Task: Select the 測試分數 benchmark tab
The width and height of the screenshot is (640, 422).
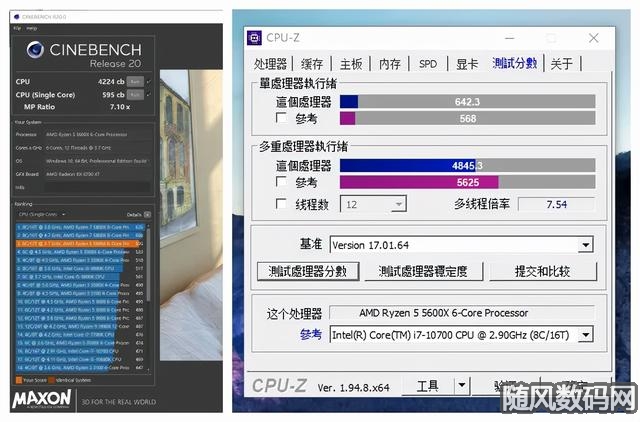Action: [x=515, y=63]
